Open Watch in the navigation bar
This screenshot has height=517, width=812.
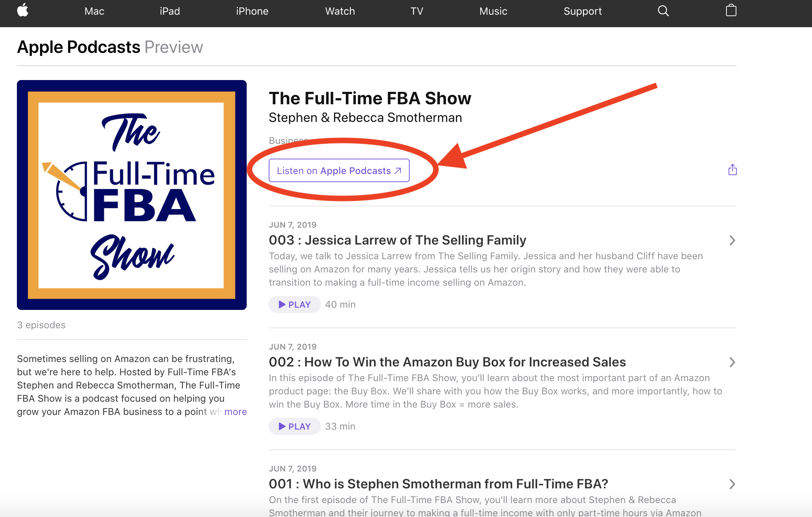point(340,11)
